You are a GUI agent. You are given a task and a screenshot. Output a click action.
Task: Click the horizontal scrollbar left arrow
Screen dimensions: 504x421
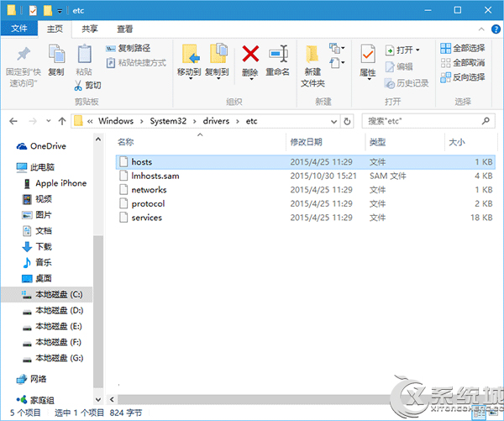click(x=112, y=399)
